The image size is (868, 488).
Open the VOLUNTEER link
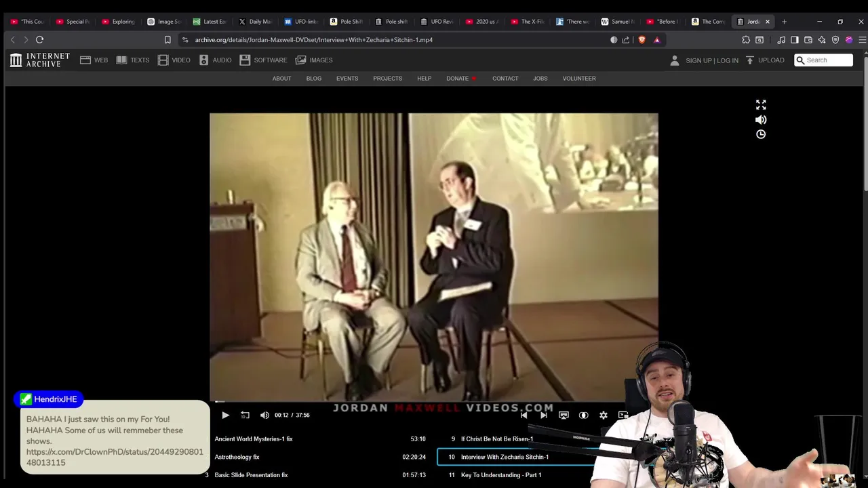click(x=579, y=79)
